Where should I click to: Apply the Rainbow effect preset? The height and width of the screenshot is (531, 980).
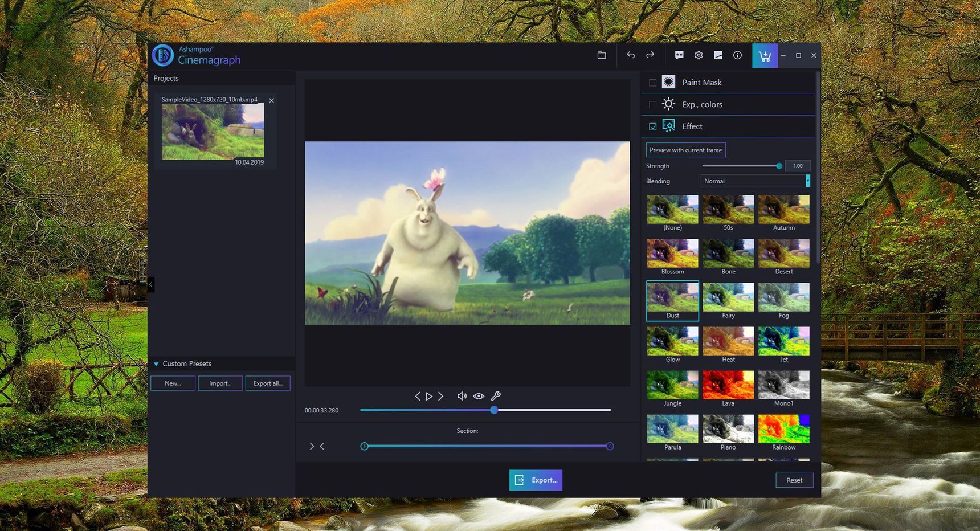pyautogui.click(x=784, y=432)
